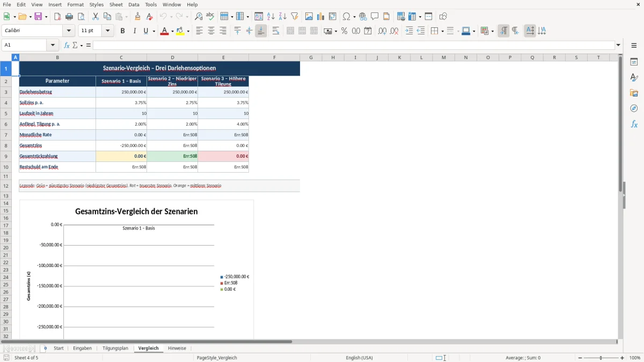Apply yellow background color swatch
644x362 pixels.
[x=180, y=31]
